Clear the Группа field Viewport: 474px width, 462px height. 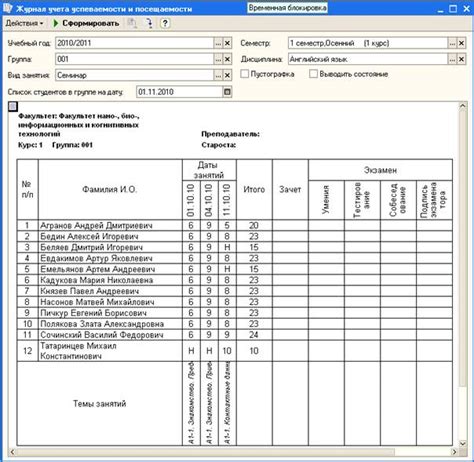click(x=227, y=59)
